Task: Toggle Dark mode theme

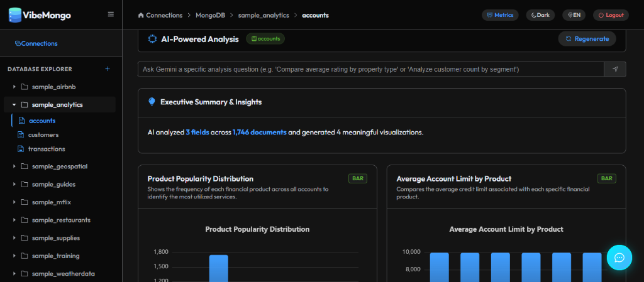Action: [540, 15]
